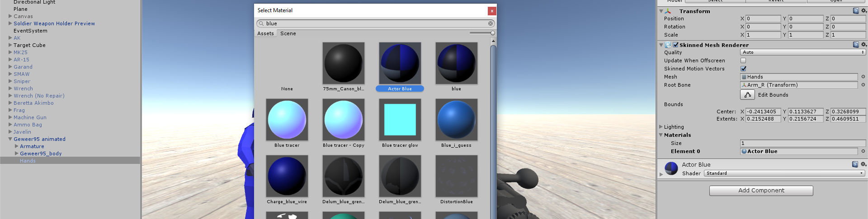Image resolution: width=868 pixels, height=219 pixels.
Task: Open Transform component help icon
Action: (x=856, y=11)
